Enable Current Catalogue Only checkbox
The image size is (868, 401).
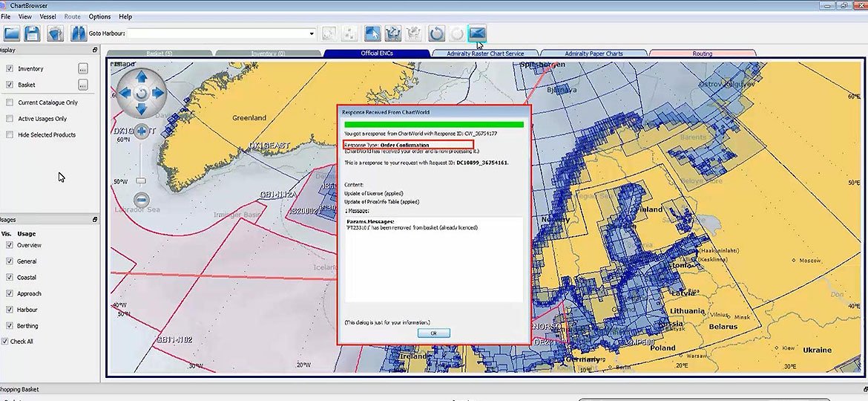[x=10, y=102]
